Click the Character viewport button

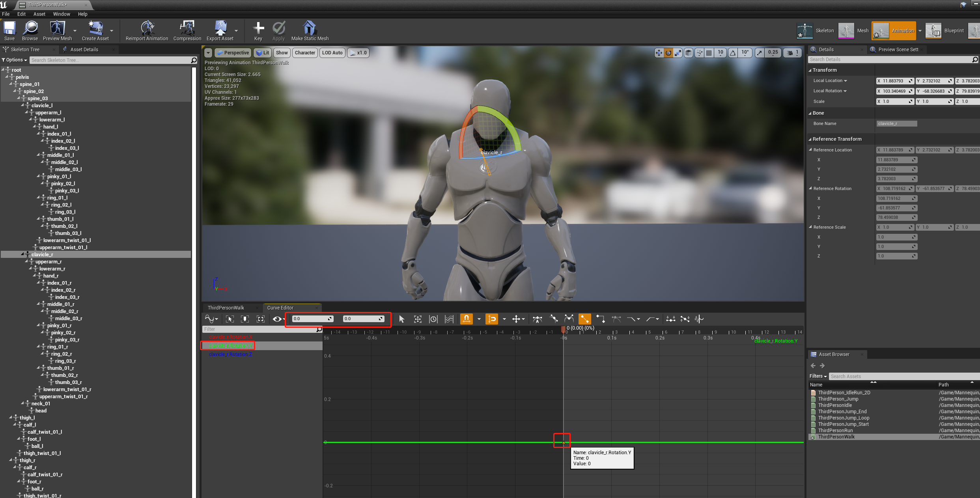[305, 53]
